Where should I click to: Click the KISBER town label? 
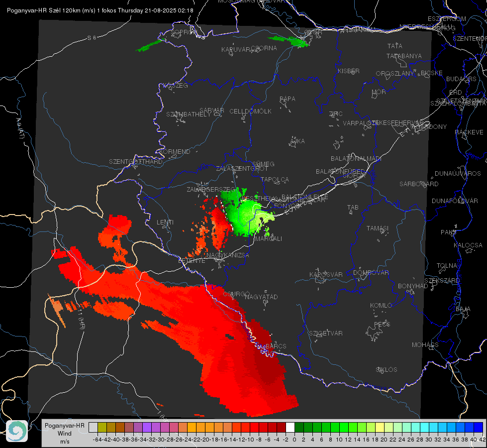tap(349, 71)
